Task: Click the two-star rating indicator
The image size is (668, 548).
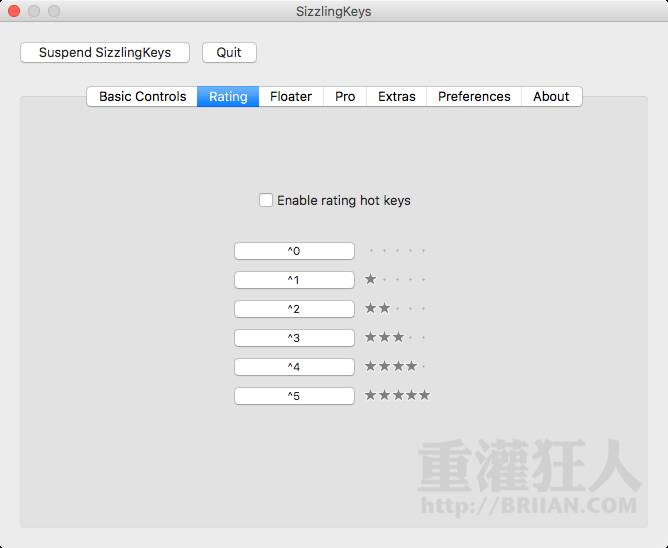Action: [397, 308]
